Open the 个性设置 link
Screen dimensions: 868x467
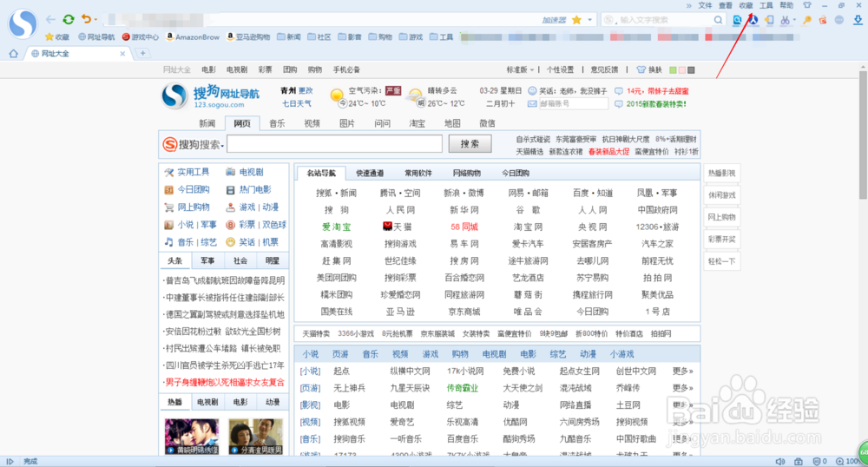tap(560, 69)
